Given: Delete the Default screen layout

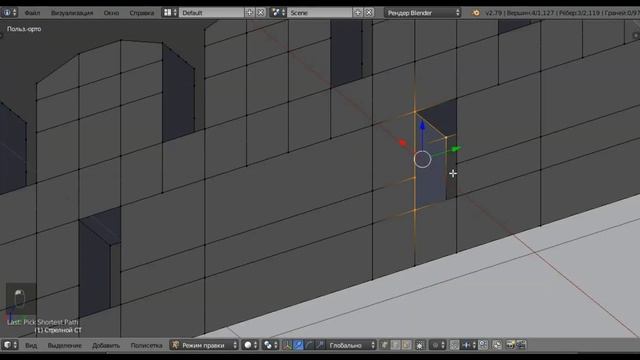Looking at the screenshot, I should point(260,13).
